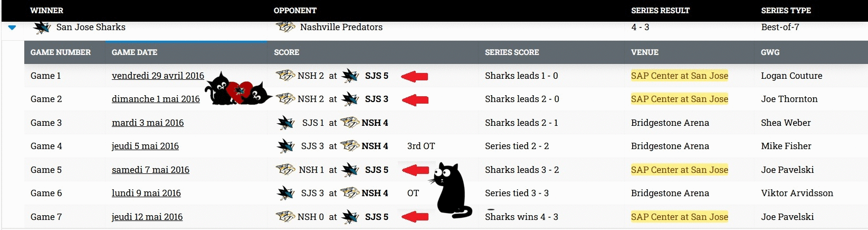Screen dimensions: 868x230
Task: Click Predators logo in Game 1 score
Action: point(285,76)
